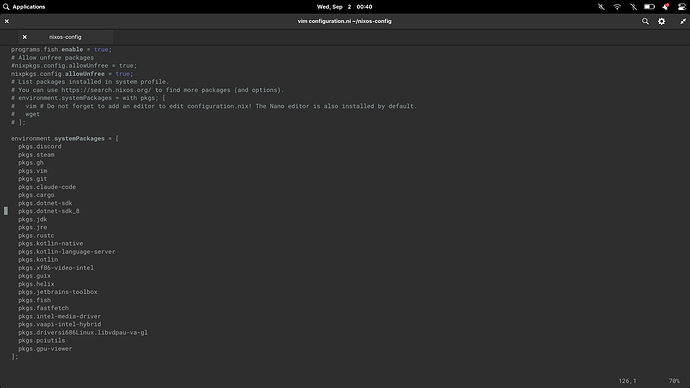Click the pkgs.dotnet-sdk_8 entry
The height and width of the screenshot is (388, 690).
(x=49, y=211)
